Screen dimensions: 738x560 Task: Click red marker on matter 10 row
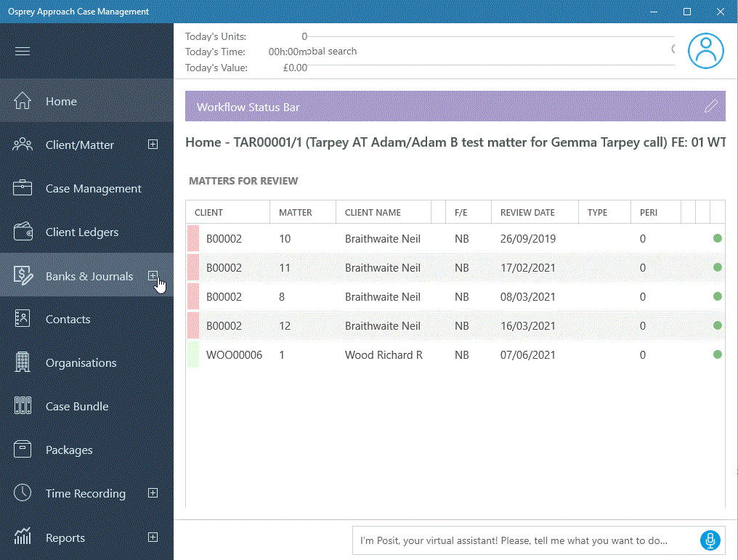tap(193, 238)
